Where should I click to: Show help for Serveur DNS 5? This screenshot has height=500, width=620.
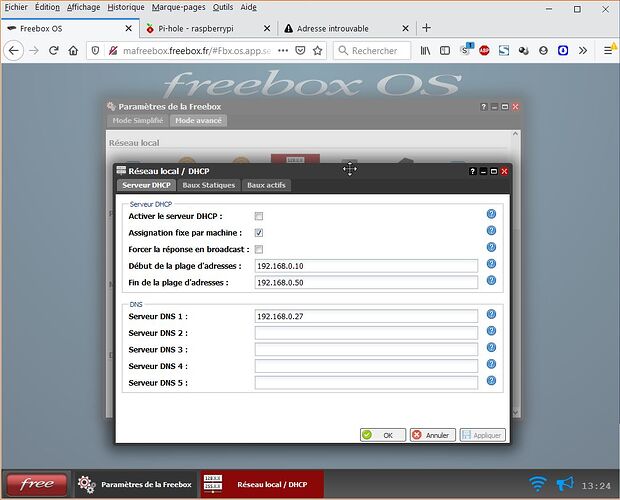(x=491, y=381)
